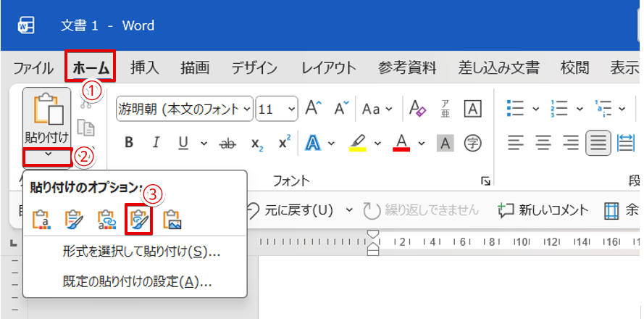The image size is (644, 319).
Task: Toggle italic formatting
Action: click(155, 143)
